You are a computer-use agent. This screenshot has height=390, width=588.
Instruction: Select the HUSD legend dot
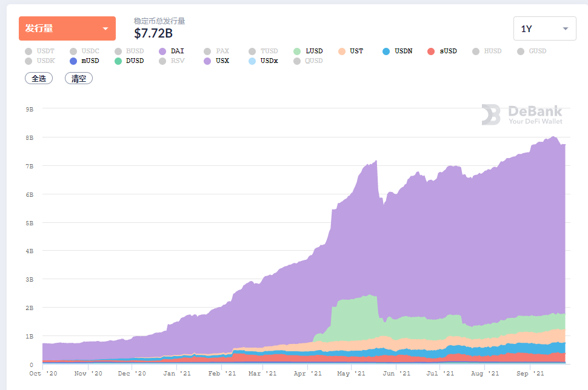(x=476, y=51)
